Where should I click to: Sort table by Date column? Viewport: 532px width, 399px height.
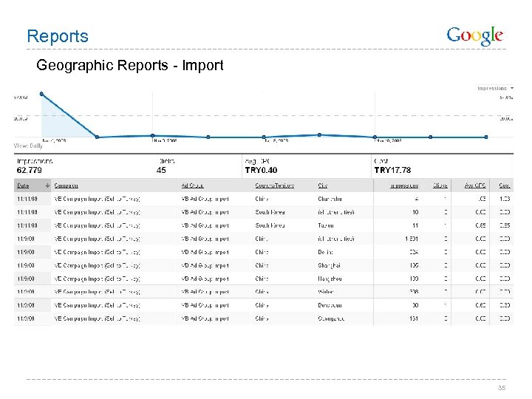(x=23, y=185)
